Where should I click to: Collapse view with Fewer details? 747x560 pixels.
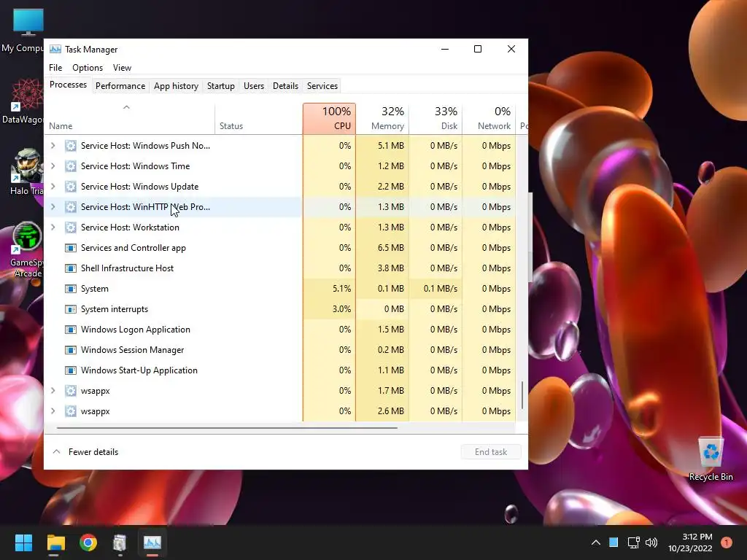click(85, 452)
